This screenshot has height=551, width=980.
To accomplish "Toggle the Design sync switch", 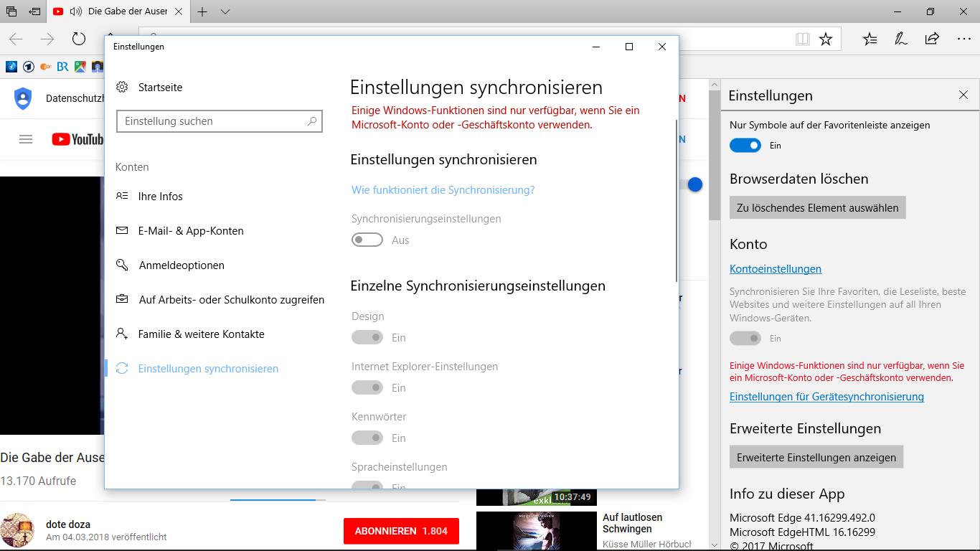I will (x=367, y=337).
